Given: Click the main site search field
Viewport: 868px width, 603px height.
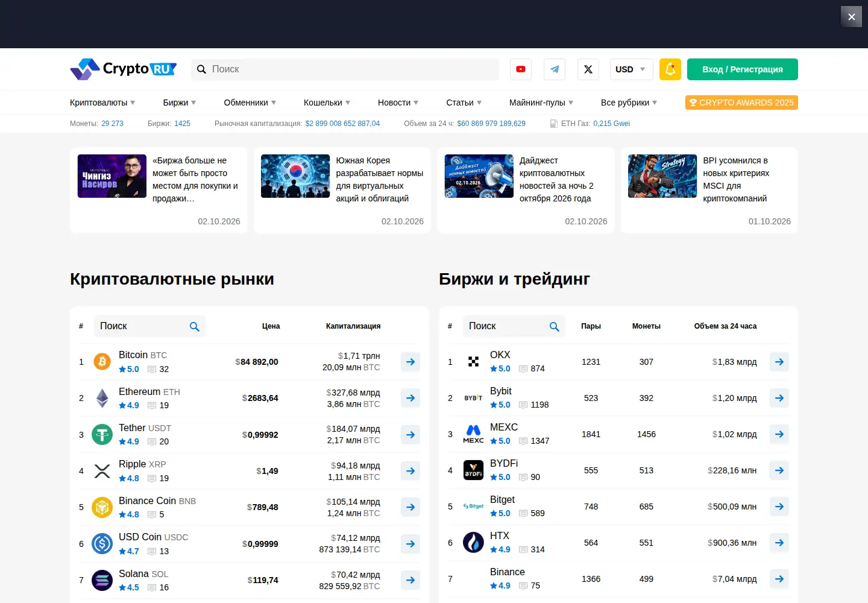Looking at the screenshot, I should tap(345, 69).
